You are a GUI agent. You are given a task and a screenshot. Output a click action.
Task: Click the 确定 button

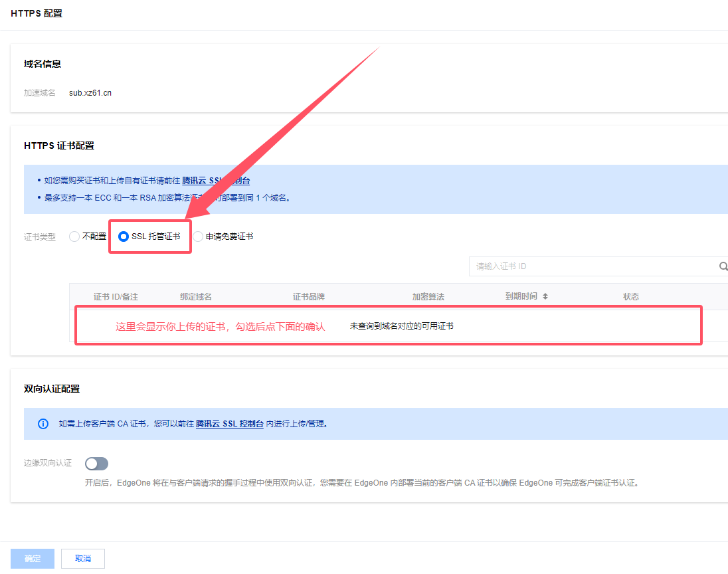[x=33, y=558]
